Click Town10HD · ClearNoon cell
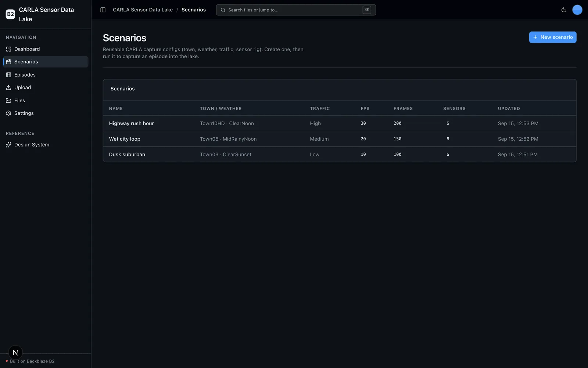 click(x=227, y=124)
